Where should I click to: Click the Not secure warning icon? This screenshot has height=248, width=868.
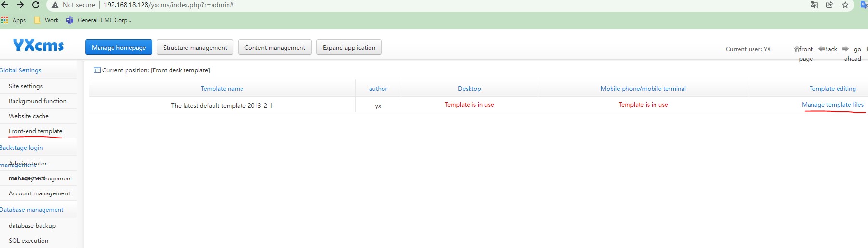coord(55,5)
